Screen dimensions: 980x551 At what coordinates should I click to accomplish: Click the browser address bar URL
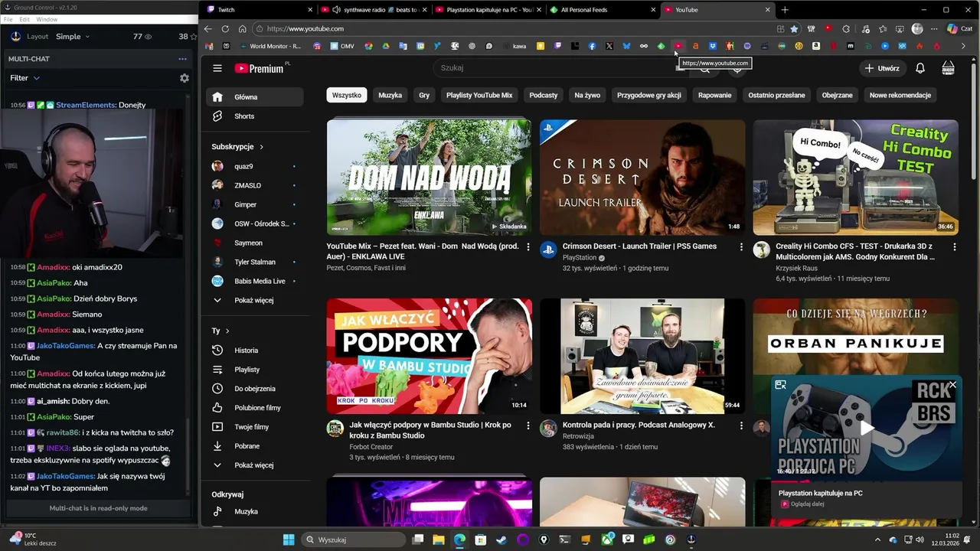305,29
